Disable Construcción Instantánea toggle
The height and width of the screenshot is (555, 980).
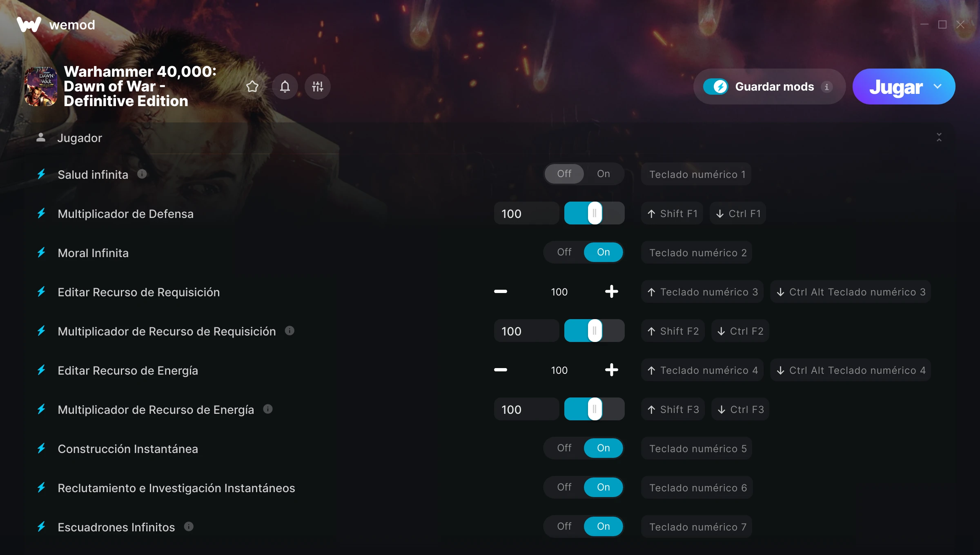[x=564, y=448]
